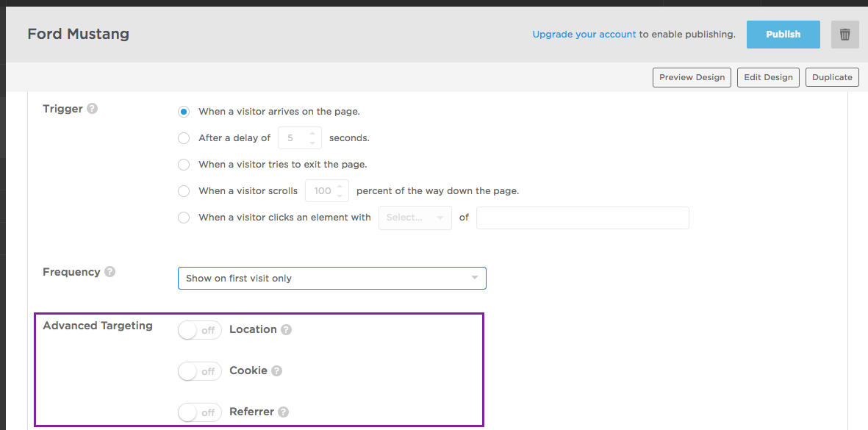868x430 pixels.
Task: Click the 'Frequency' section label
Action: click(x=71, y=272)
